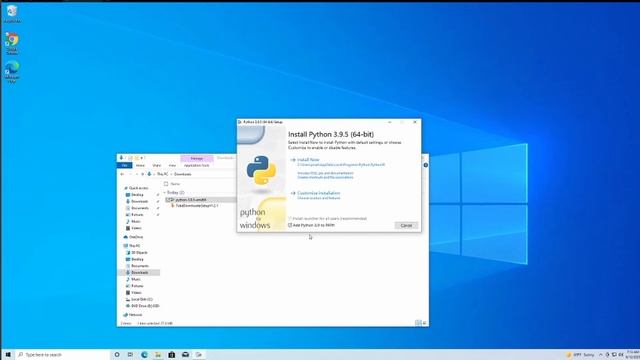Open File Explorer help icon
Viewport: 640px width, 360px height.
coord(426,165)
